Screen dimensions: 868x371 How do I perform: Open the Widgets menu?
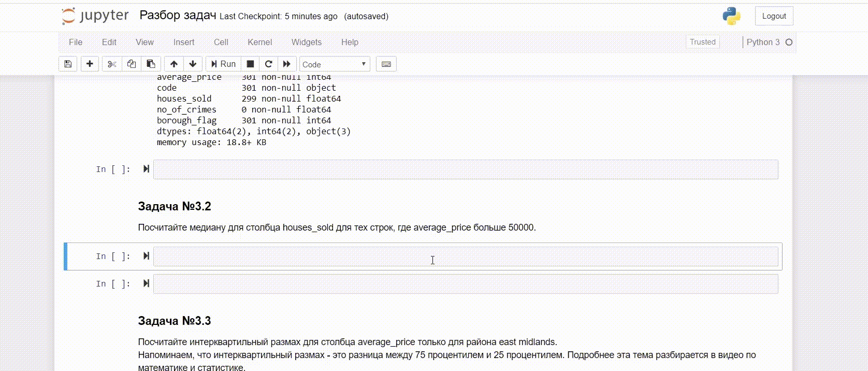click(306, 42)
